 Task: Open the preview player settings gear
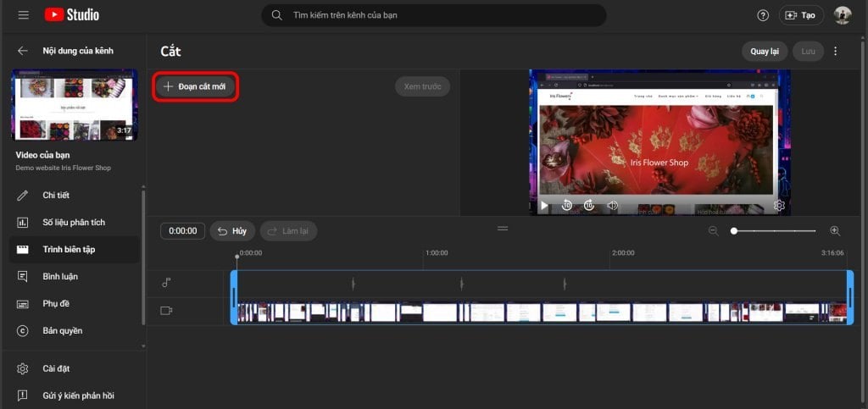coord(780,206)
